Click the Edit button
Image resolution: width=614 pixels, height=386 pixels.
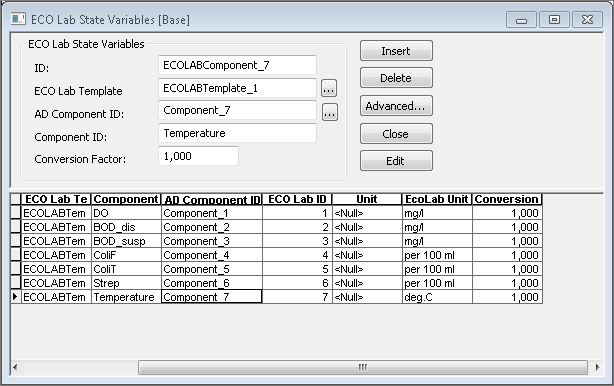396,161
